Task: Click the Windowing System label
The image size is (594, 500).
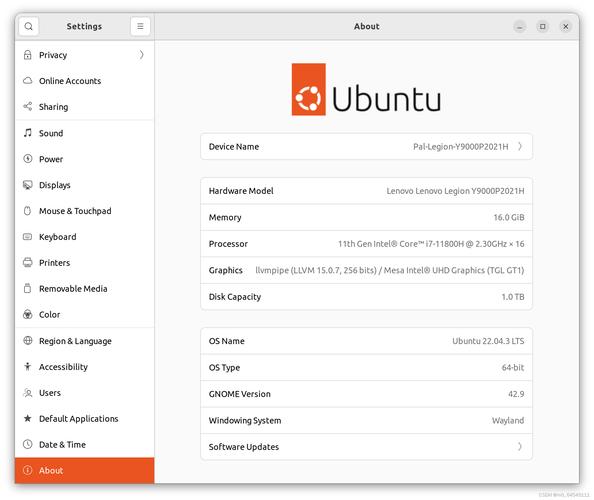Action: click(x=245, y=420)
